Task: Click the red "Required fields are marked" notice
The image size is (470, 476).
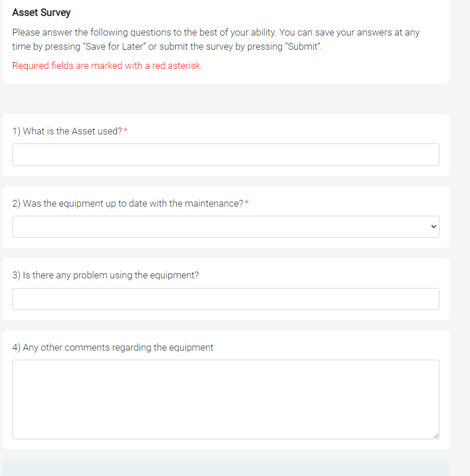Action: tap(107, 65)
